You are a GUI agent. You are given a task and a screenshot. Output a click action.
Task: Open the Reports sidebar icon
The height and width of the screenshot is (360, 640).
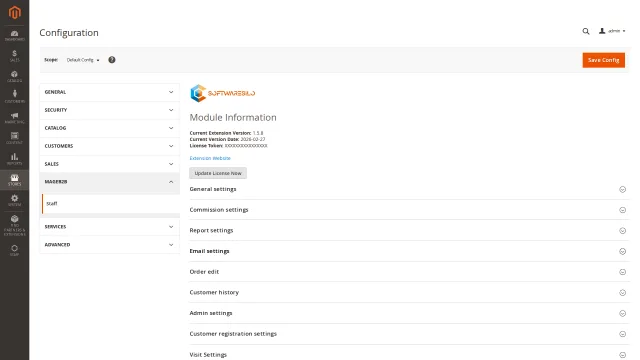[x=14, y=159]
